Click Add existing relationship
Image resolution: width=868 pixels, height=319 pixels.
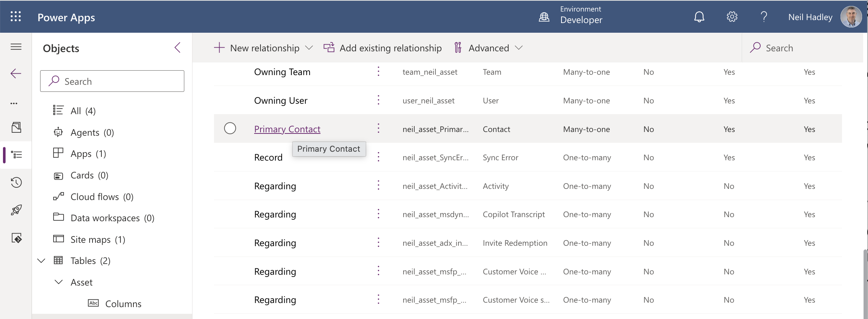click(x=382, y=48)
